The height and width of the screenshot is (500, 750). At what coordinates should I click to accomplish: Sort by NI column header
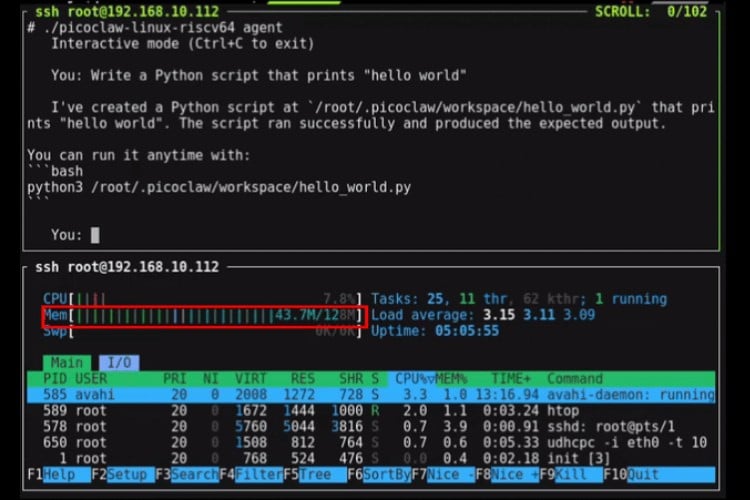(x=210, y=378)
